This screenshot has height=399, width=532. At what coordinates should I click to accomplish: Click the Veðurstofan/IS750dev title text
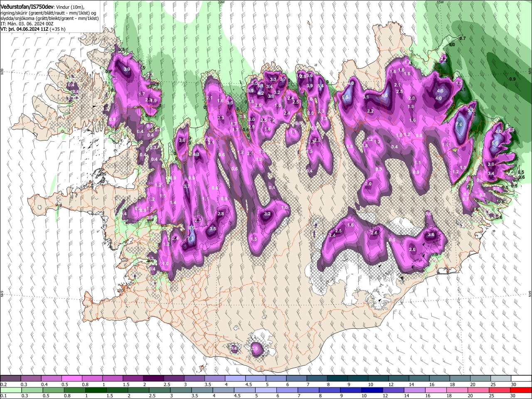(x=27, y=6)
